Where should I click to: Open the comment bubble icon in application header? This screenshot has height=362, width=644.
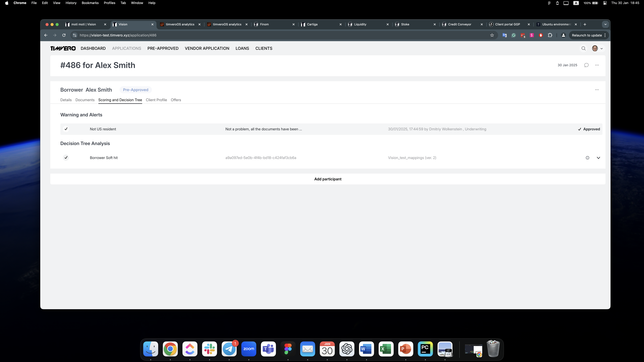coord(586,65)
